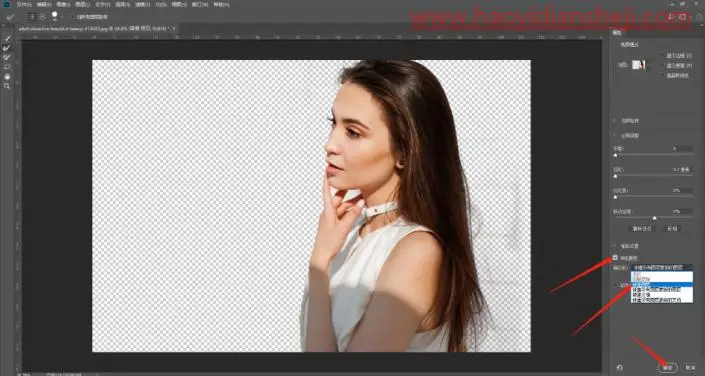Choose New Document (新建文档) option
705x376 pixels.
[662, 295]
